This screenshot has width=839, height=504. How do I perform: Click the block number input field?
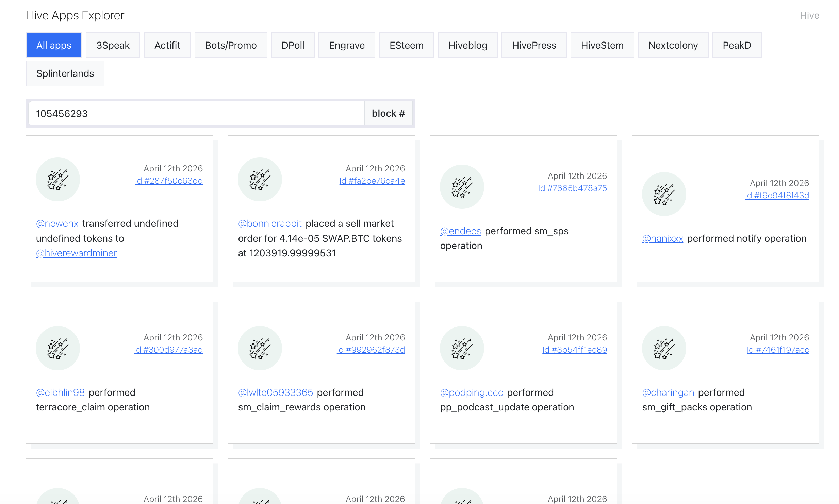[x=197, y=114]
